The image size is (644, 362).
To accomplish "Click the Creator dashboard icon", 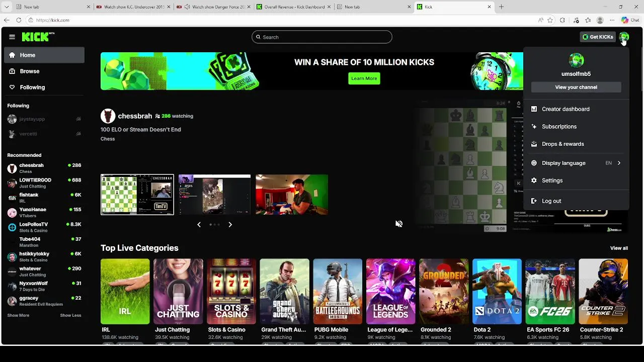I will pos(534,109).
